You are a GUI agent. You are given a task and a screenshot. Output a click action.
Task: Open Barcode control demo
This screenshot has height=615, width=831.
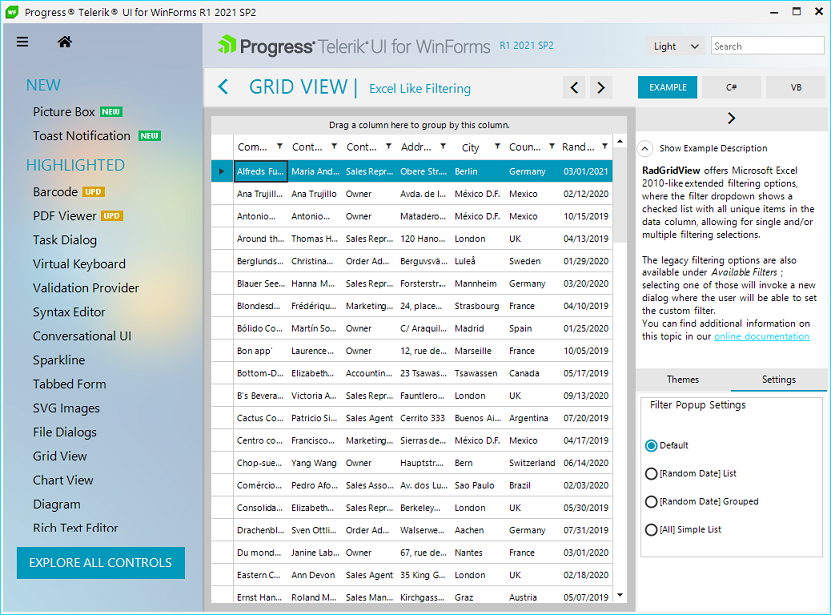coord(55,192)
